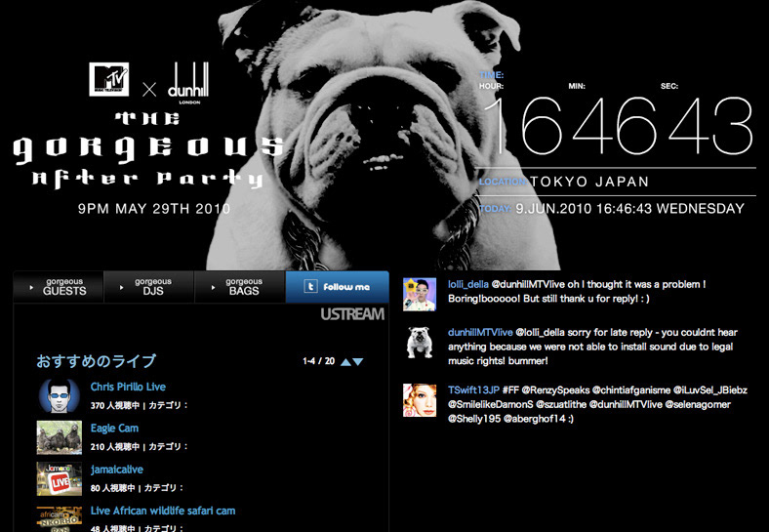This screenshot has width=769, height=532.
Task: Open the gorgeous GUESTS tab
Action: point(59,287)
